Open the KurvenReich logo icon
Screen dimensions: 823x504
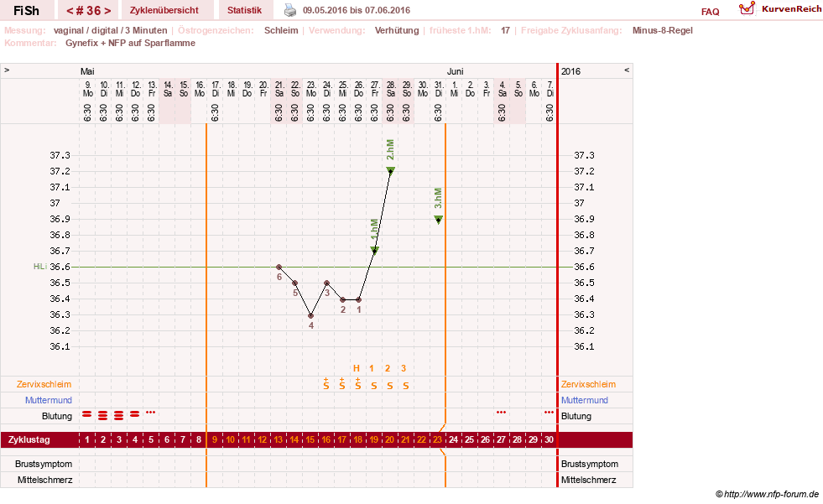tap(747, 8)
